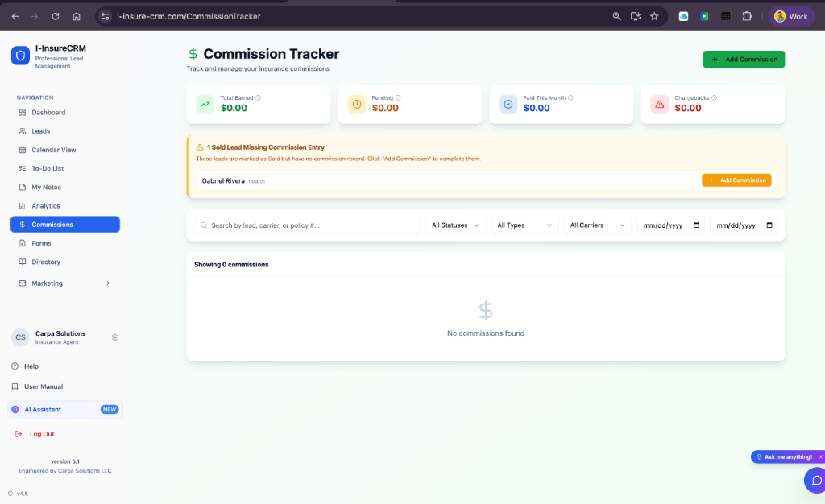Click the 'Showing 0 commissions' text
This screenshot has width=825, height=504.
(231, 265)
